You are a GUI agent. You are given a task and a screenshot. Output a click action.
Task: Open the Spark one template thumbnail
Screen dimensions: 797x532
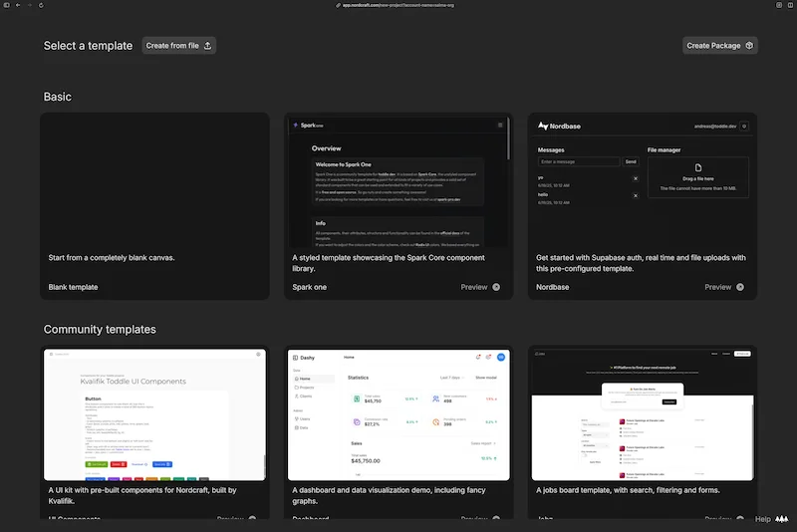398,181
